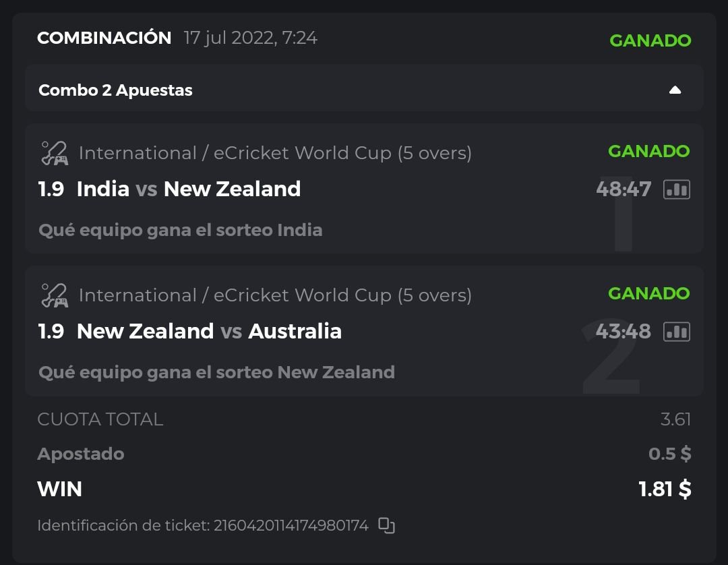Viewport: 728px width, 565px height.
Task: Click first eCricket World Cup league label
Action: coord(275,154)
